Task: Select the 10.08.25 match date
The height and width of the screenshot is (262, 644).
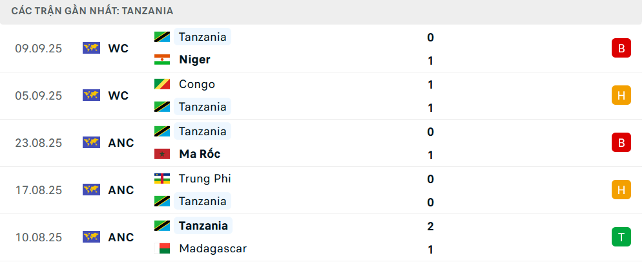Action: [39, 237]
